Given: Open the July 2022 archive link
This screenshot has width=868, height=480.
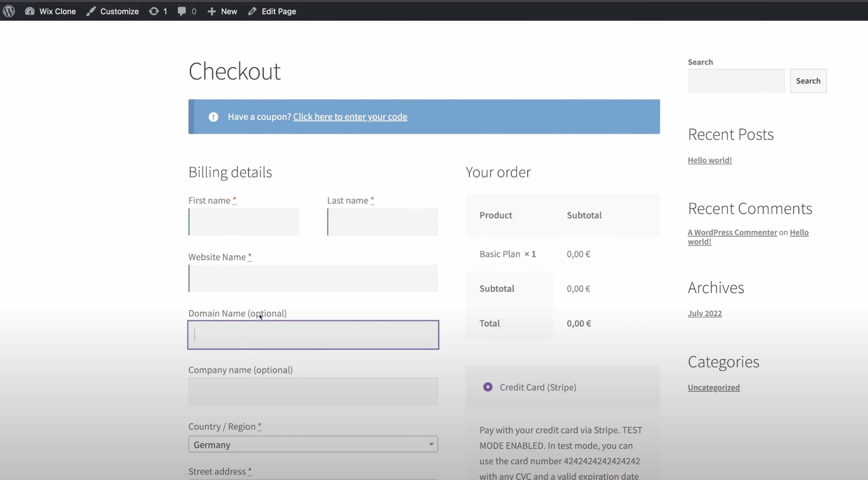Looking at the screenshot, I should tap(705, 314).
